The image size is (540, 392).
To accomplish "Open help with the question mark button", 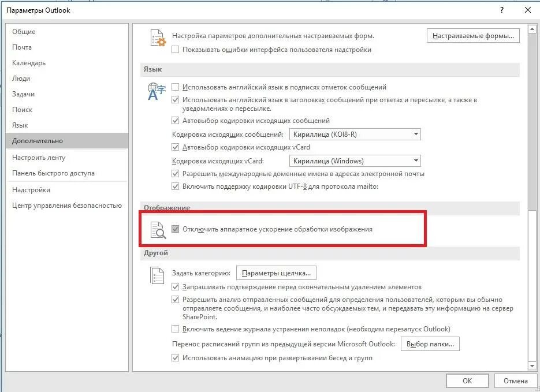I will click(502, 10).
